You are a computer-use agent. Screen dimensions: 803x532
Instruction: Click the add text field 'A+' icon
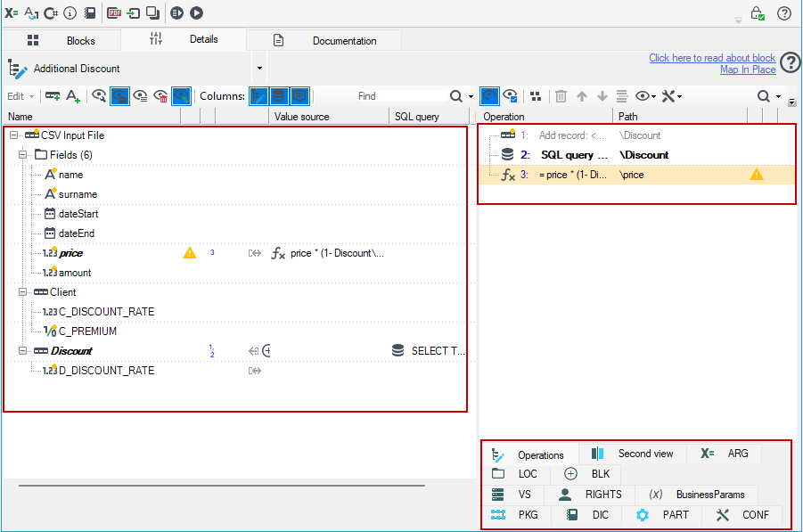73,96
